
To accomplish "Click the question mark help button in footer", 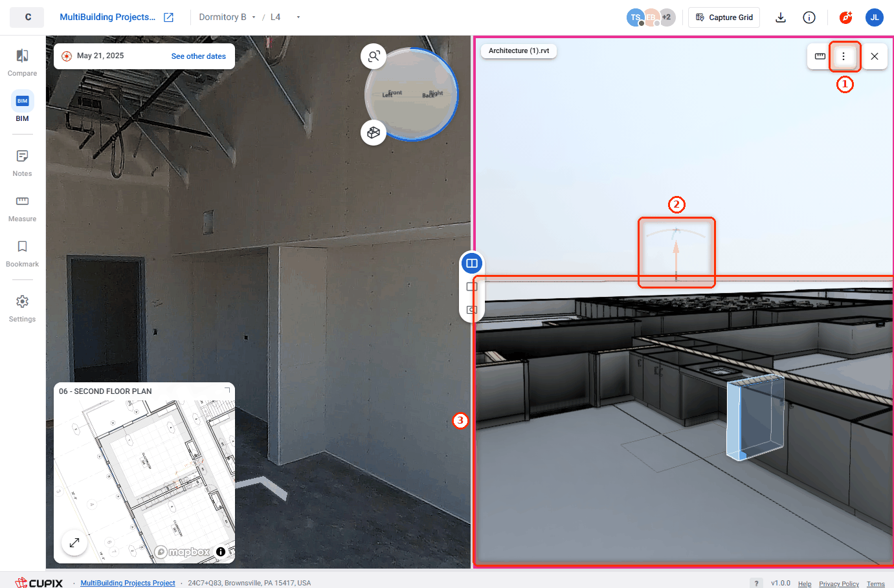I will [757, 583].
